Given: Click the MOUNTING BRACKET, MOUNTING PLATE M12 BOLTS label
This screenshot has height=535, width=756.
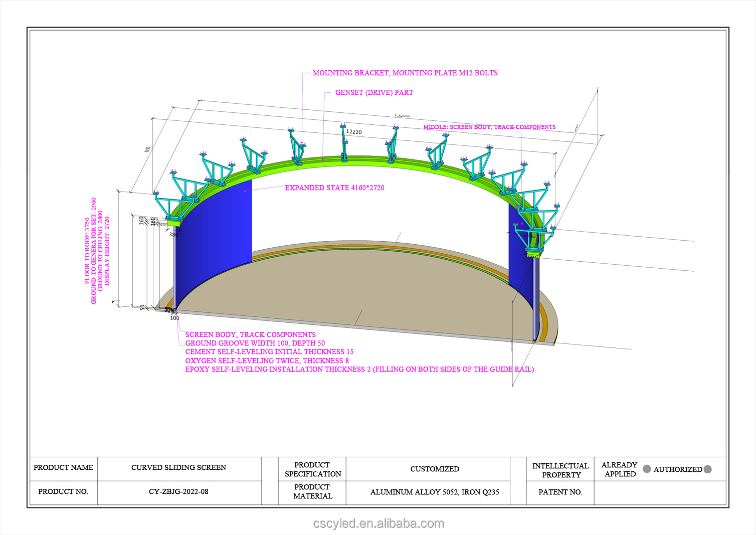Looking at the screenshot, I should click(x=405, y=73).
